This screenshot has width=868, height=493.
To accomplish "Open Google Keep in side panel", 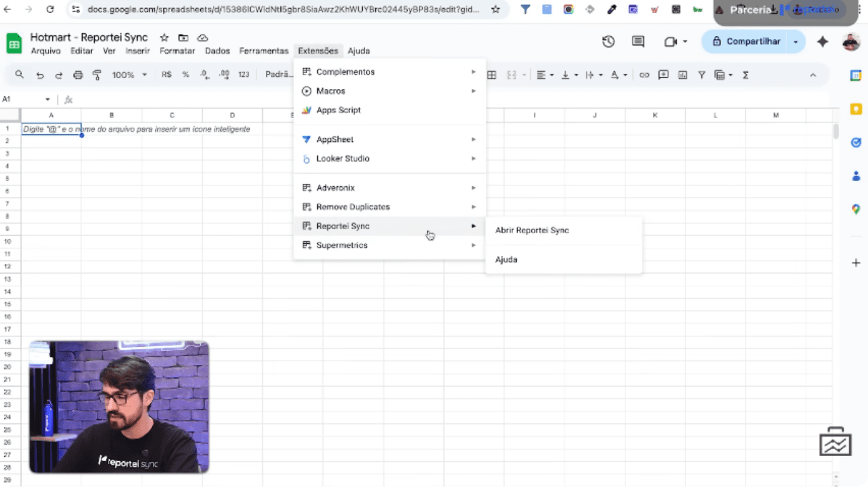I will [x=856, y=109].
